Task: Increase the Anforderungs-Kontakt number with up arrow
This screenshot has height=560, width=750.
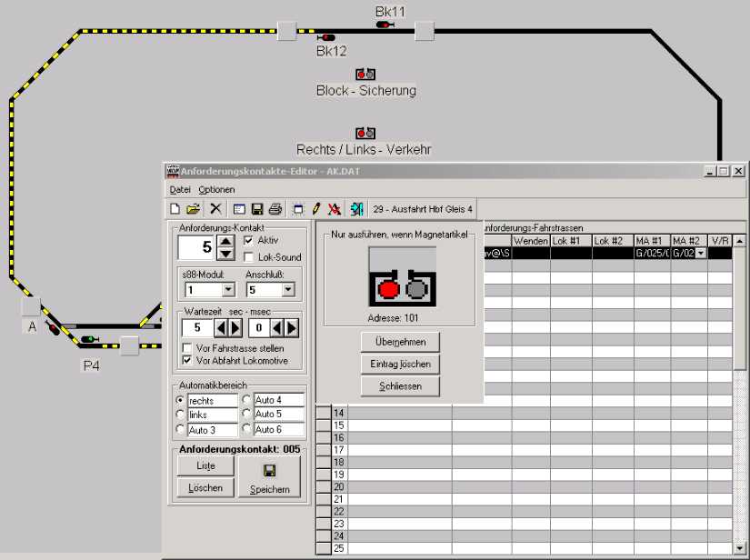Action: click(226, 240)
